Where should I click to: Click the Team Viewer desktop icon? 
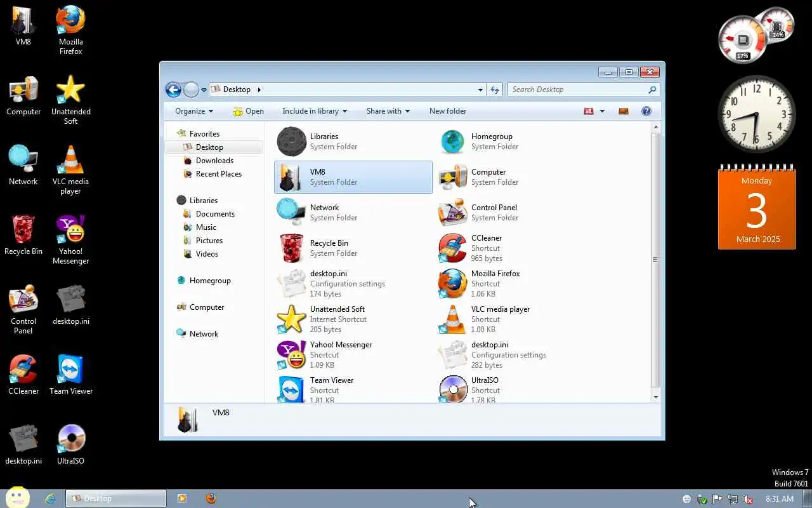click(x=70, y=375)
